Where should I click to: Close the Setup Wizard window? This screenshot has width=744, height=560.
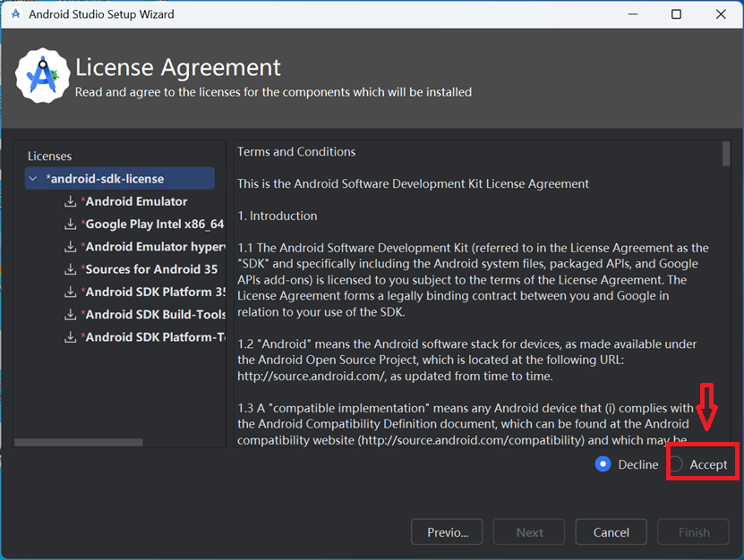pos(721,14)
